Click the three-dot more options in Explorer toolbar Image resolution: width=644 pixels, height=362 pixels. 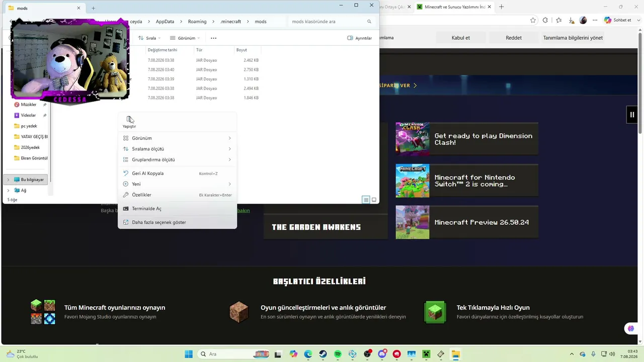(x=214, y=38)
